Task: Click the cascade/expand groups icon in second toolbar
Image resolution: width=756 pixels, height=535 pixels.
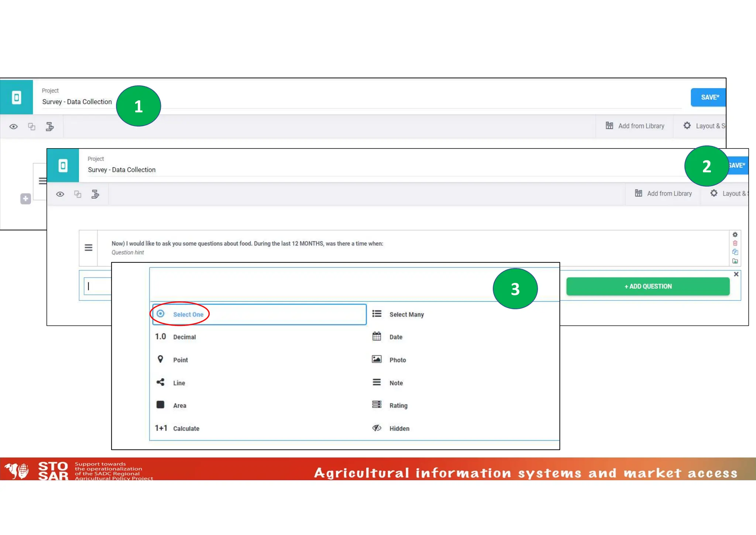Action: tap(95, 194)
